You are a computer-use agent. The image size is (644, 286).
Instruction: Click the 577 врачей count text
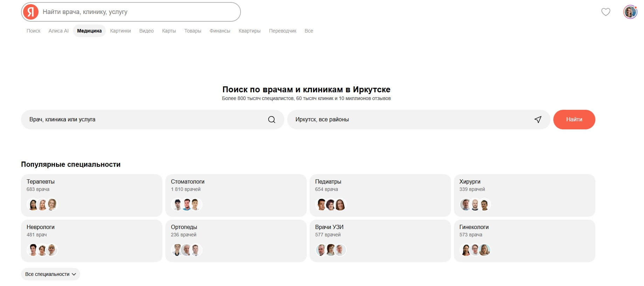[x=328, y=235]
